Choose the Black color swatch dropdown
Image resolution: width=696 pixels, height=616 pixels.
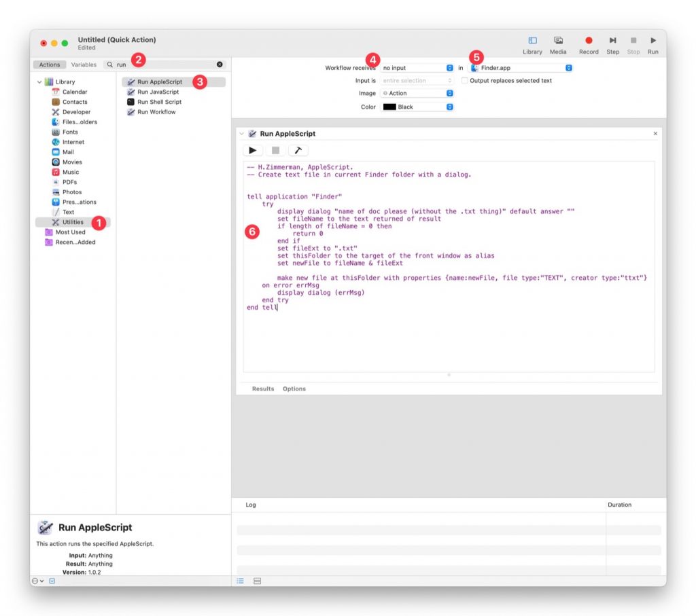(x=417, y=107)
